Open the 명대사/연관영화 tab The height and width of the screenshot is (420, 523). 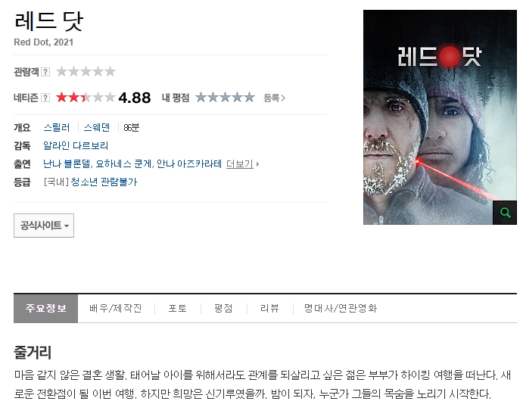click(341, 308)
